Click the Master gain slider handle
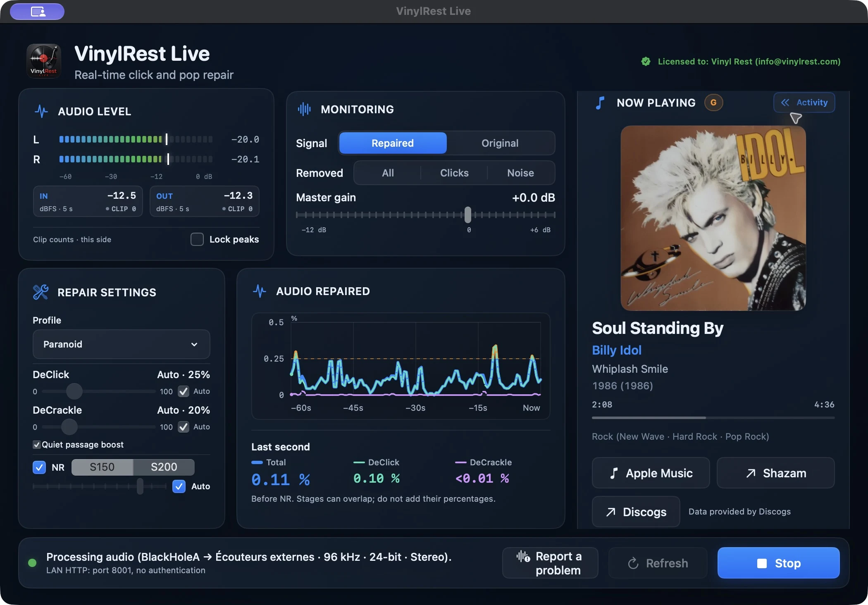The image size is (868, 605). 467,215
